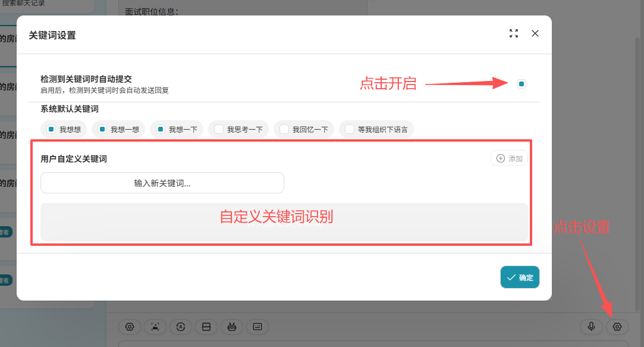Click the 添加 button to add a keyword
The image size is (644, 347).
tap(508, 158)
